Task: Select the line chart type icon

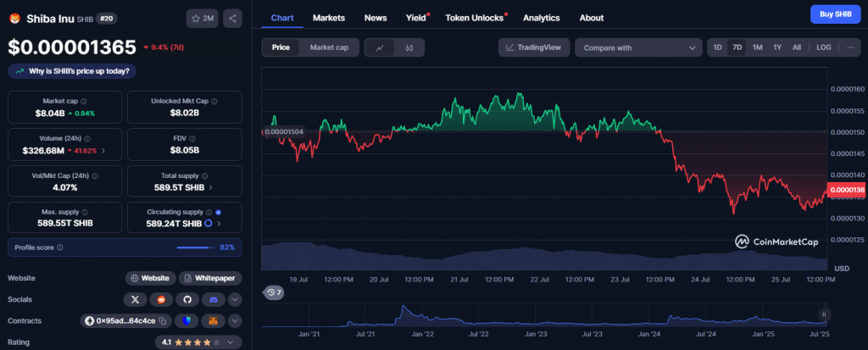Action: (x=380, y=47)
